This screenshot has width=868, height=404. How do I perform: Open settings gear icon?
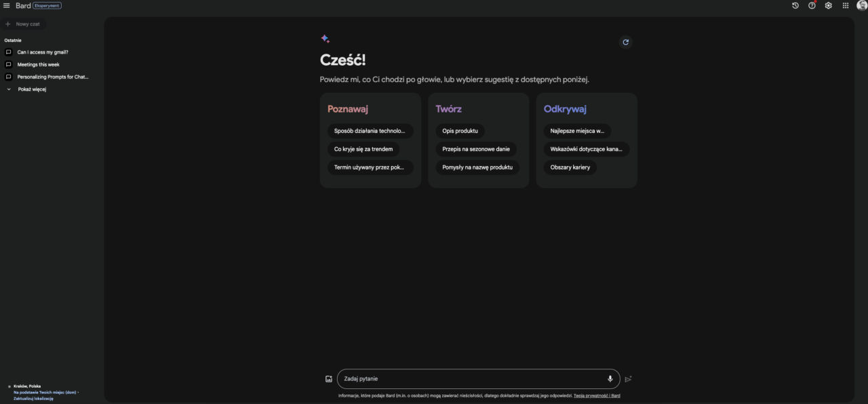828,5
